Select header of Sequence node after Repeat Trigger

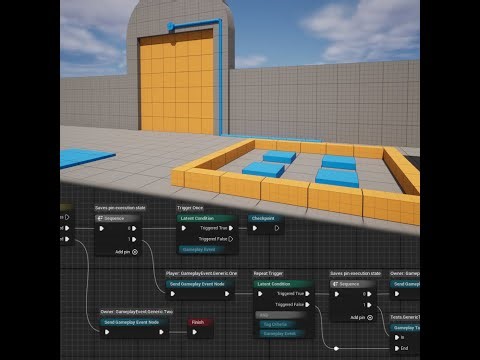pyautogui.click(x=353, y=284)
